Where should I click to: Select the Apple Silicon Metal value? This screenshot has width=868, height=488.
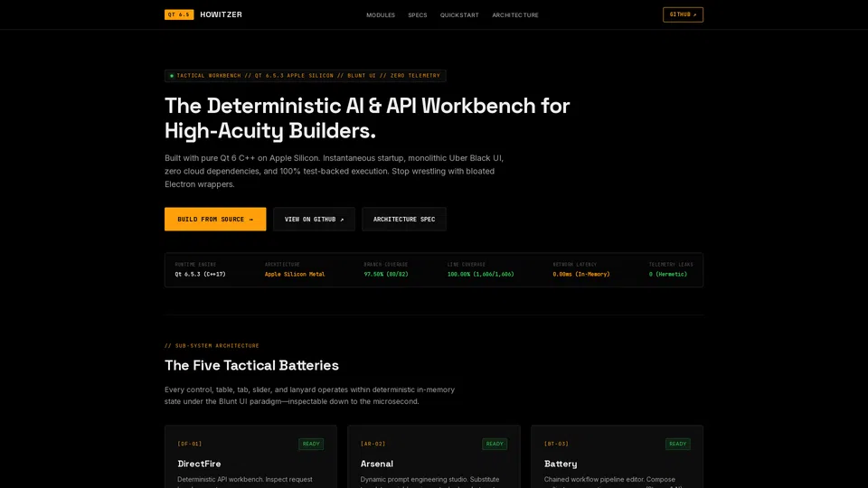point(295,275)
